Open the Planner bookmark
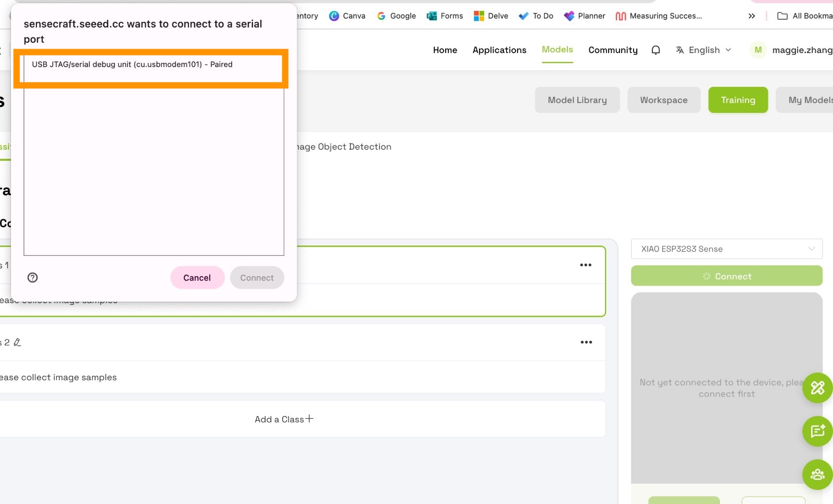The image size is (833, 504). [x=585, y=16]
